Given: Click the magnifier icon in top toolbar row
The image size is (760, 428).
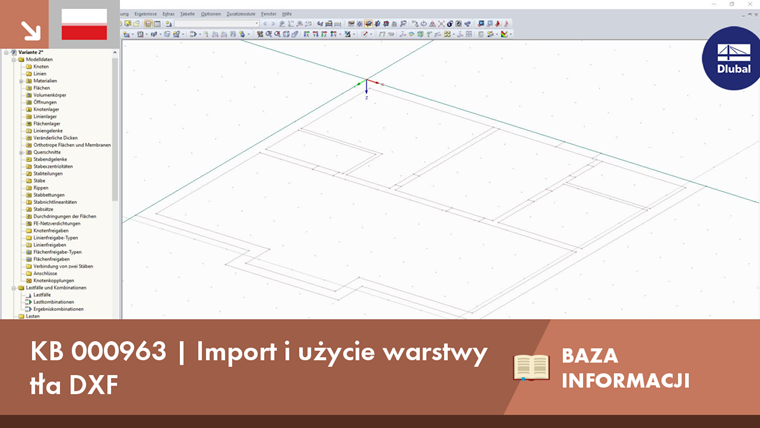Looking at the screenshot, I should (x=404, y=24).
